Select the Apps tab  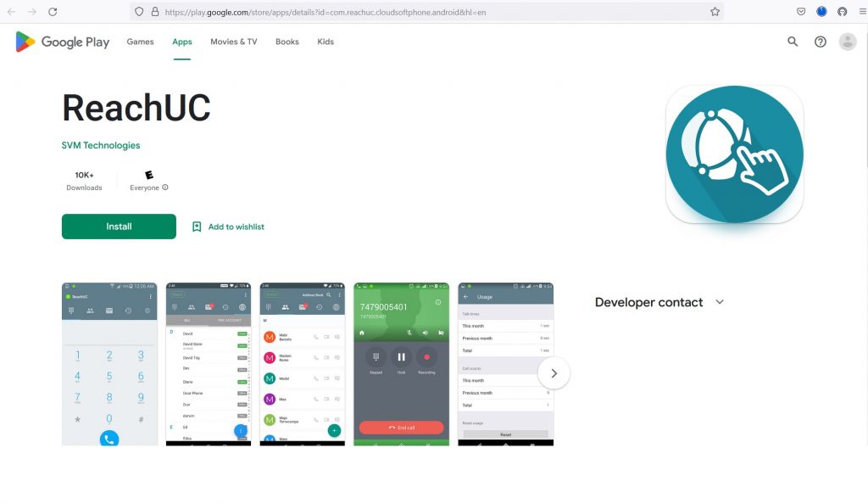[x=182, y=42]
